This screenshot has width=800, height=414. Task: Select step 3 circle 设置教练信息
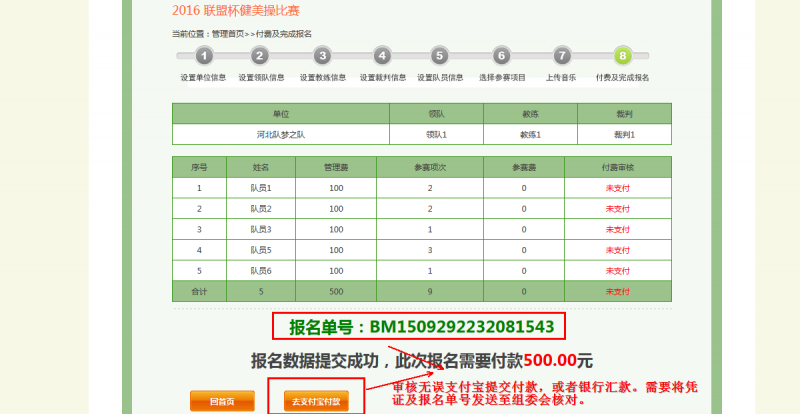click(x=322, y=56)
